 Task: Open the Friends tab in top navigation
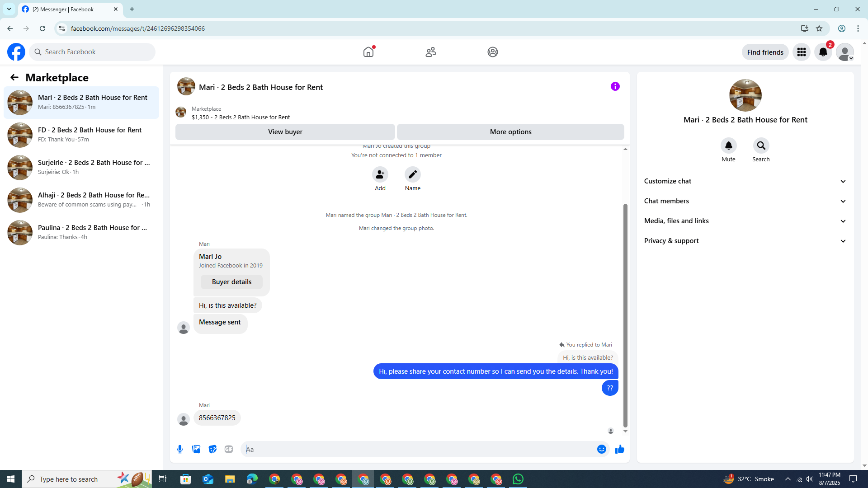point(430,52)
